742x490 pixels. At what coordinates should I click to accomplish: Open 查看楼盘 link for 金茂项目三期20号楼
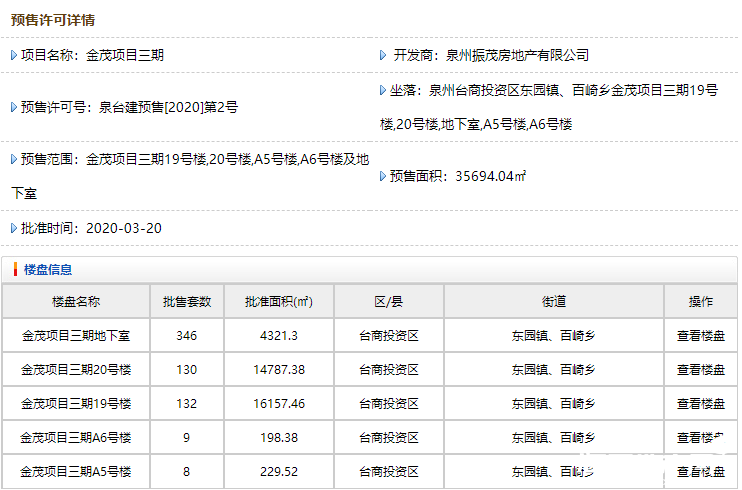(700, 370)
